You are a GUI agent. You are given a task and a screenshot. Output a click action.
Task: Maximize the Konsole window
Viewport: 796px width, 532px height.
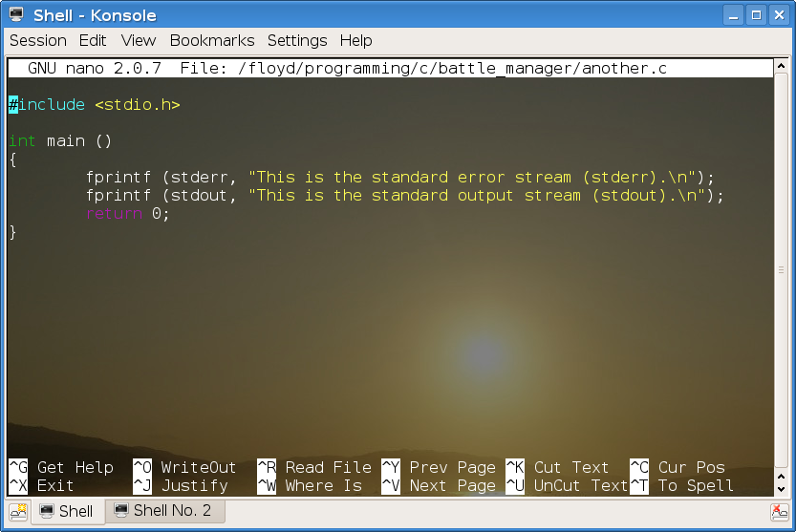[757, 15]
